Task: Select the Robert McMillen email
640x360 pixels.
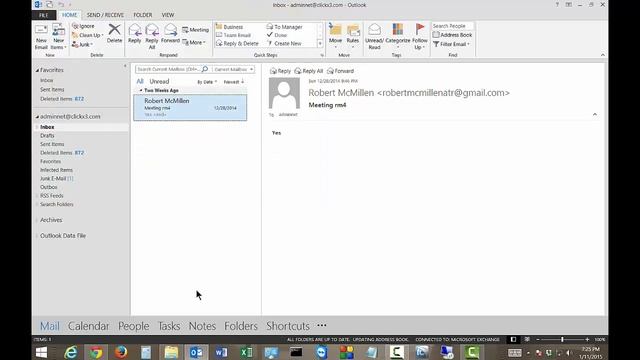Action: click(190, 108)
